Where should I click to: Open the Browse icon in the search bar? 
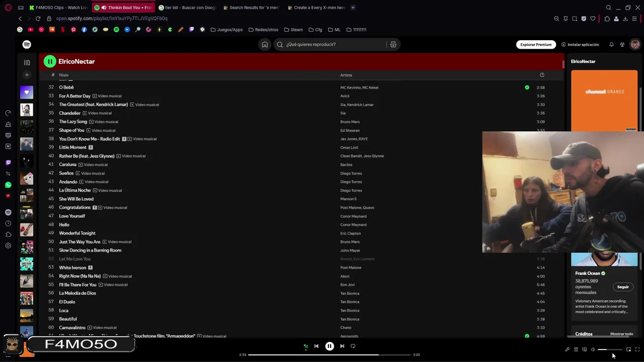tap(393, 45)
